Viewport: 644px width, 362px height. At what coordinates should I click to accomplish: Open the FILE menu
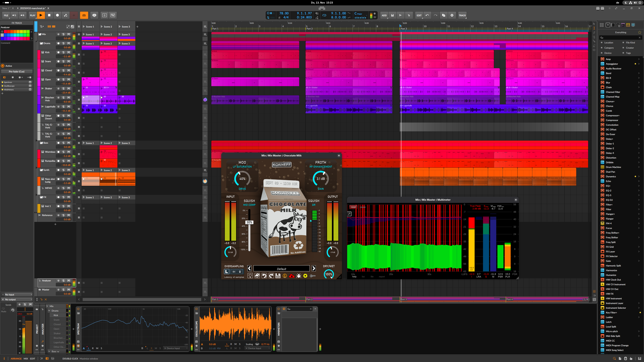click(6, 15)
